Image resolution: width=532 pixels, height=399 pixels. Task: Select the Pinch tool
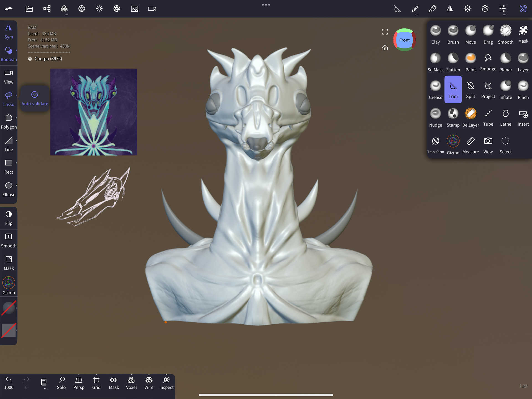[x=523, y=90]
